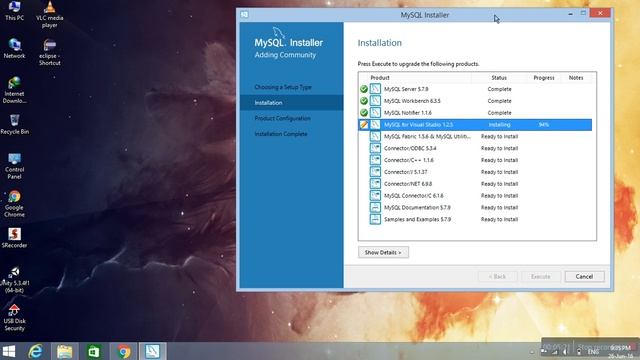This screenshot has height=360, width=640.
Task: Click MySQL Notifier 1.1.6 product icon
Action: click(375, 112)
